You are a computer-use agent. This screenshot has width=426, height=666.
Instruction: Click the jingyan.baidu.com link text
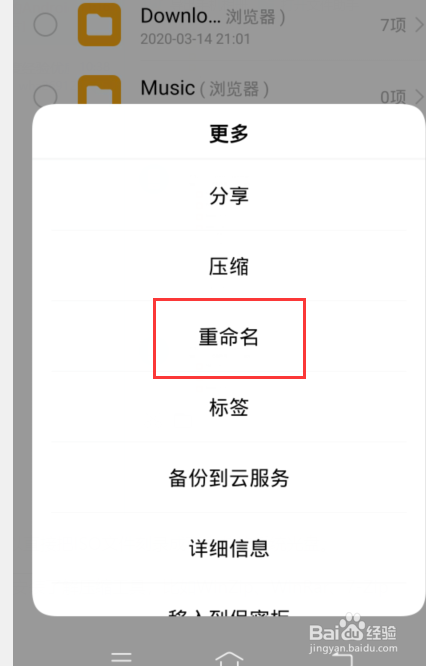coord(353,648)
